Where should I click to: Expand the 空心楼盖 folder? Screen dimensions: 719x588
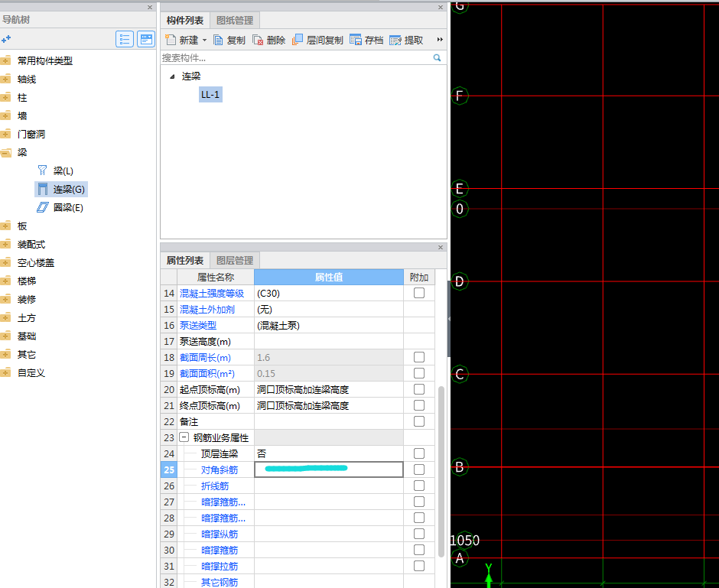pos(5,262)
